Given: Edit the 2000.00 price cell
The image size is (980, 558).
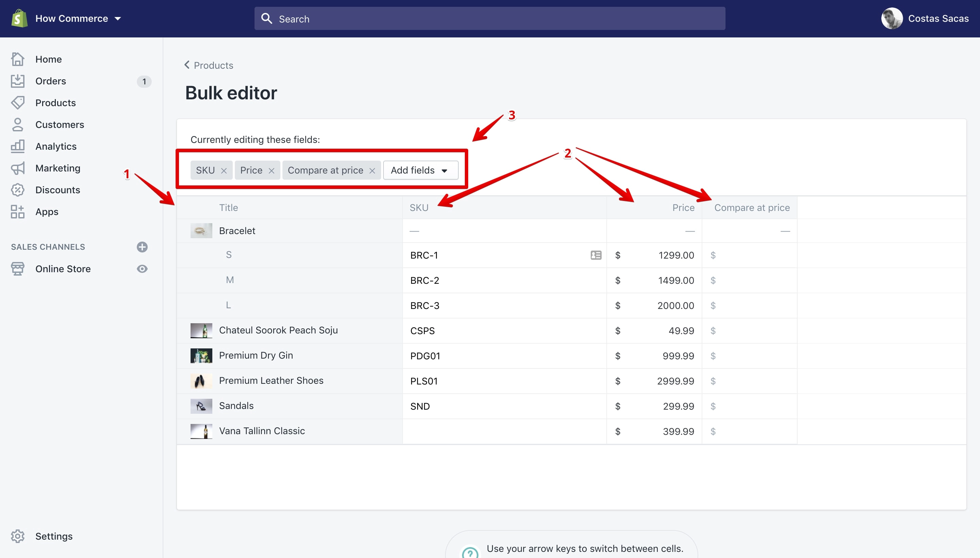Looking at the screenshot, I should click(x=654, y=306).
